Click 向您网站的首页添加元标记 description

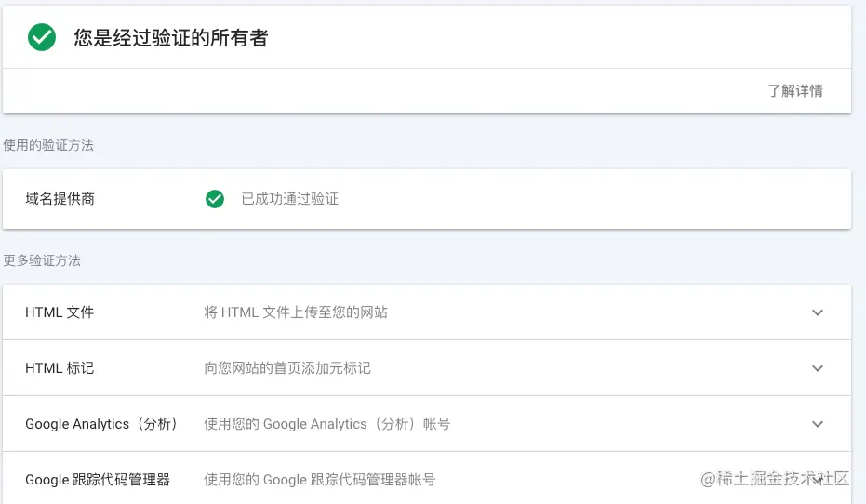pos(287,368)
